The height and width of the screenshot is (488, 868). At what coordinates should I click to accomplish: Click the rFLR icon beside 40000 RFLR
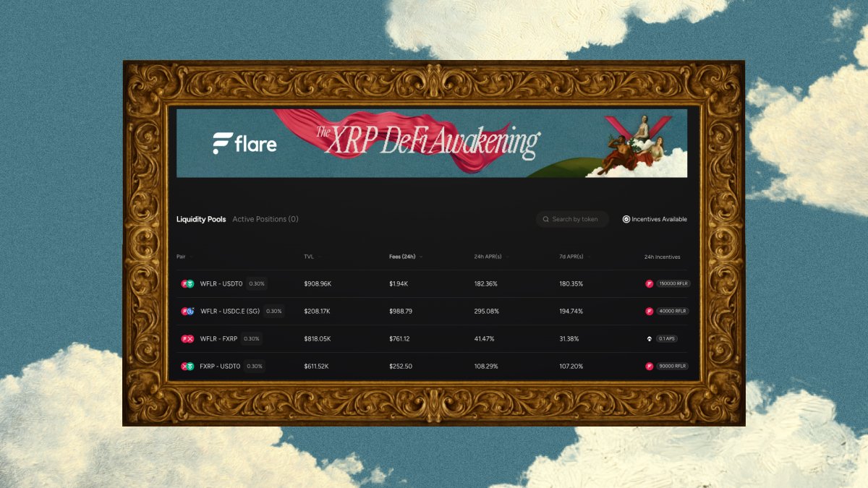point(649,312)
